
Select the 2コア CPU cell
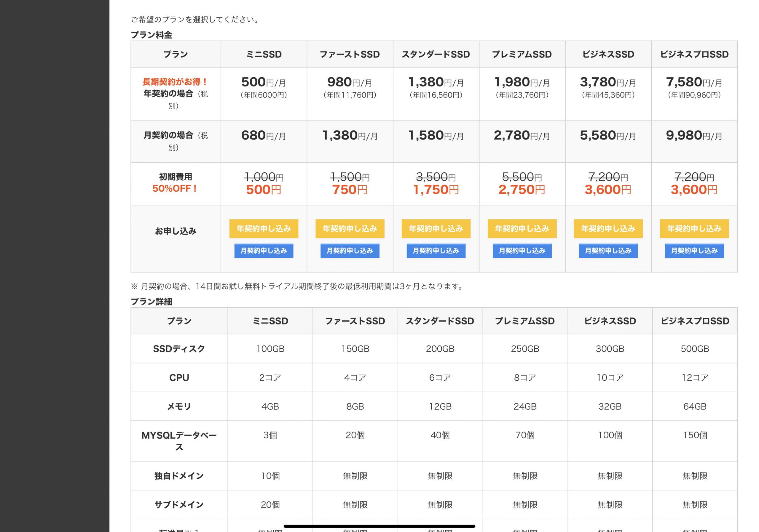[x=270, y=377]
